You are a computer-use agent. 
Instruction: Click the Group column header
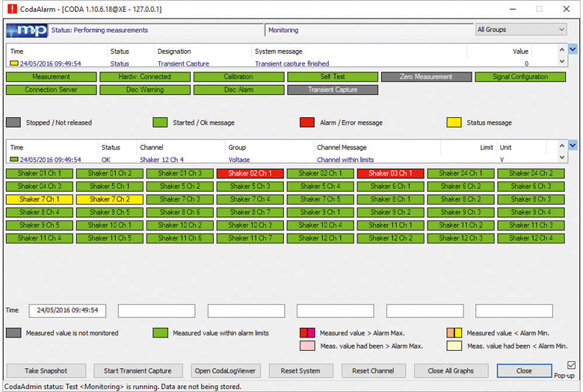coord(237,148)
